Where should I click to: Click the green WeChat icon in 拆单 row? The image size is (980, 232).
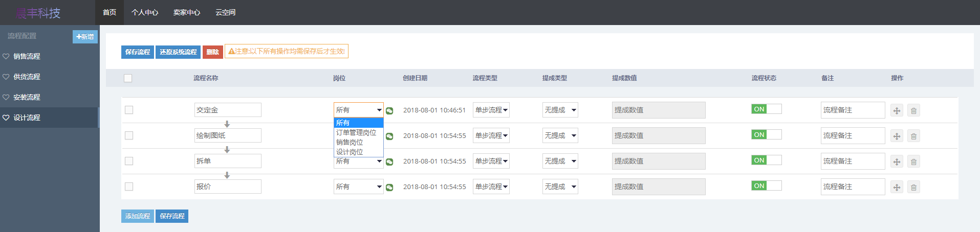(389, 162)
